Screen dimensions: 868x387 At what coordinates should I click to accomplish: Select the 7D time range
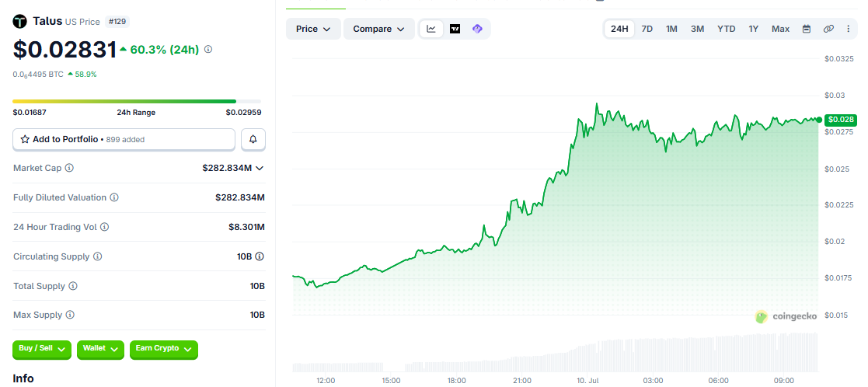tap(647, 29)
